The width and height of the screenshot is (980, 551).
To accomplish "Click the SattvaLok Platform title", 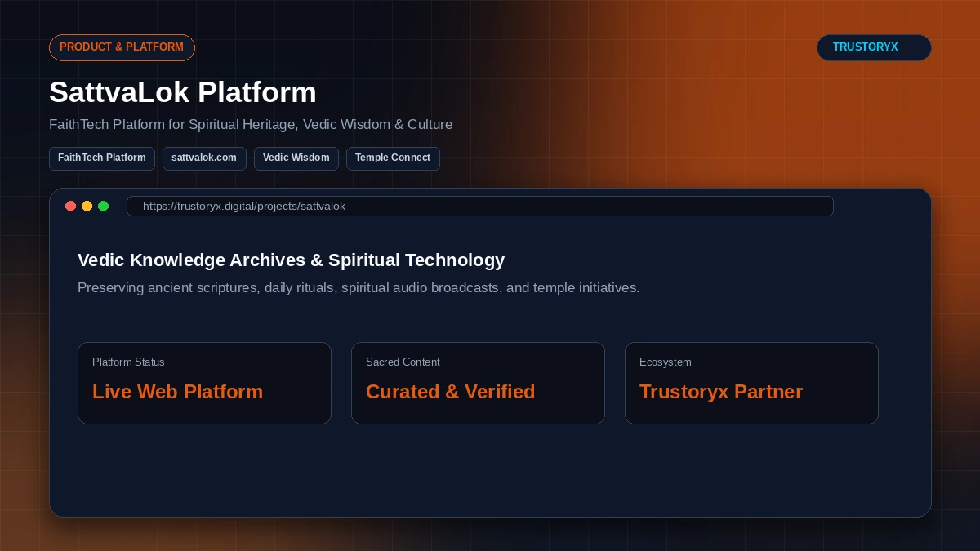I will point(183,92).
